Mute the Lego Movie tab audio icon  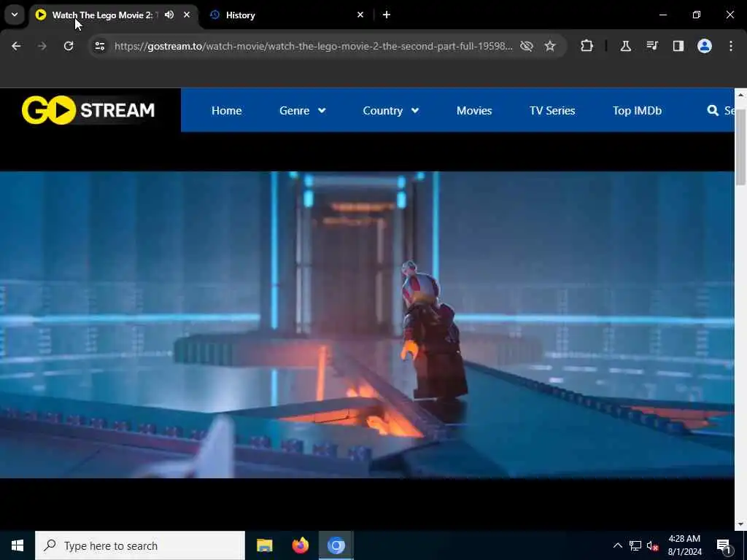pos(169,15)
